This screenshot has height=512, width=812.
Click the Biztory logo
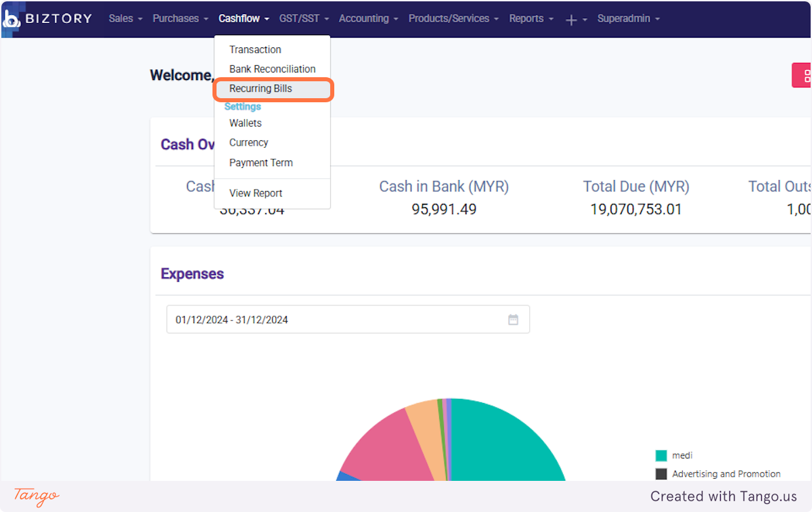coord(47,19)
